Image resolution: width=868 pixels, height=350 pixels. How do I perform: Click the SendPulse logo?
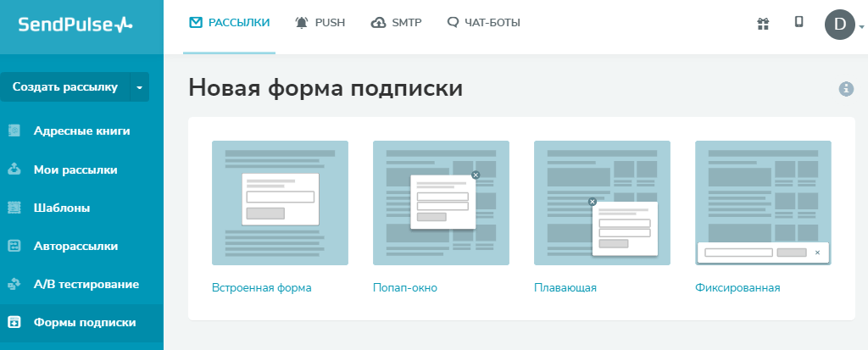coord(75,25)
